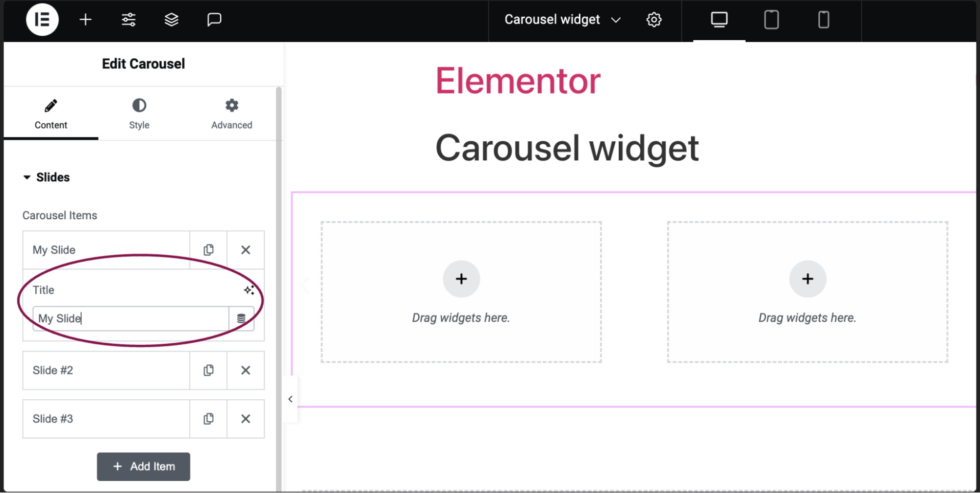The image size is (980, 493).
Task: Collapse the editor panel with the arrow
Action: [290, 399]
